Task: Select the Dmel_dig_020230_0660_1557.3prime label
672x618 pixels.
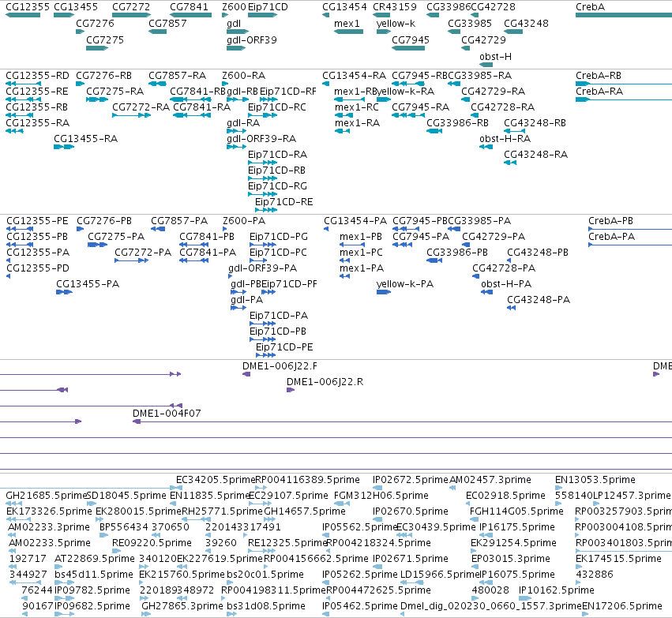Action: click(x=491, y=606)
